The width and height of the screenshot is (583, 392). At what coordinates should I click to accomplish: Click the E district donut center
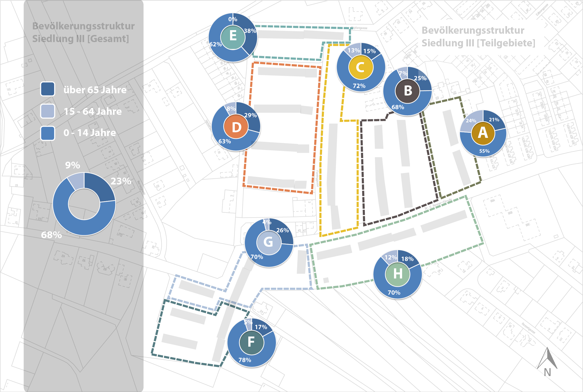tap(233, 37)
